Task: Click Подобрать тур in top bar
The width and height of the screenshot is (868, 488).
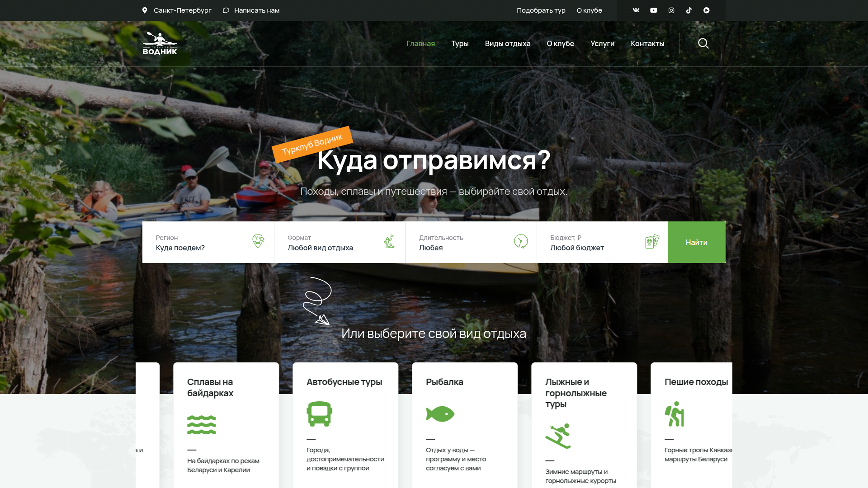Action: click(x=541, y=10)
